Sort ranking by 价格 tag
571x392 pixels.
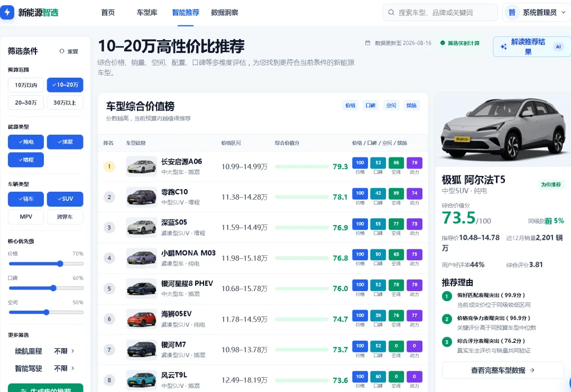pos(351,106)
